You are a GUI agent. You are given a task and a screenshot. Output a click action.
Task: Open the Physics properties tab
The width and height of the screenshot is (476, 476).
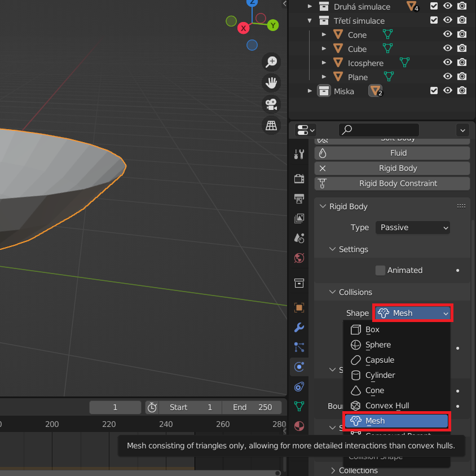[x=299, y=367]
